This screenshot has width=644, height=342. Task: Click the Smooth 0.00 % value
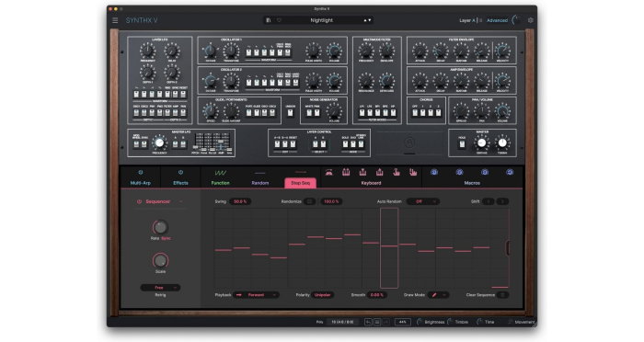[x=376, y=295]
